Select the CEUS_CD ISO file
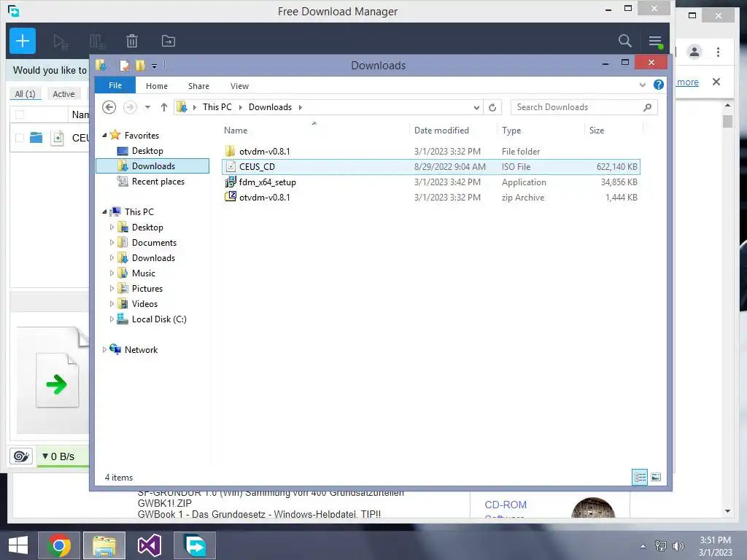 (x=431, y=167)
